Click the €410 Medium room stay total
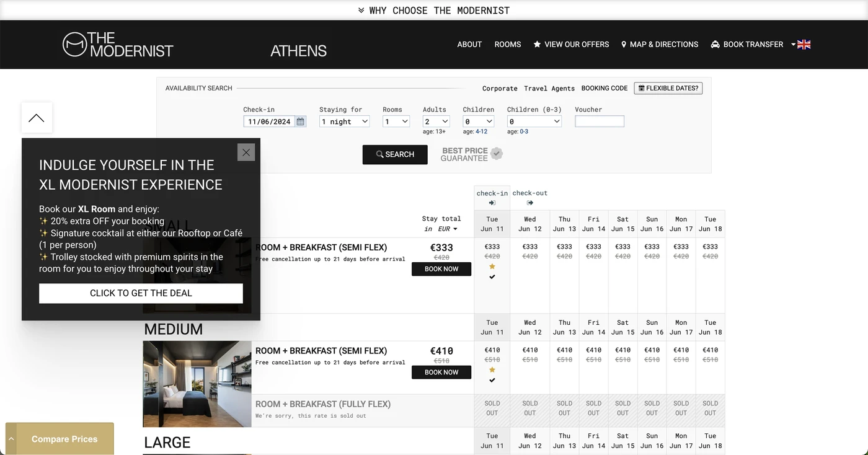 (x=441, y=351)
